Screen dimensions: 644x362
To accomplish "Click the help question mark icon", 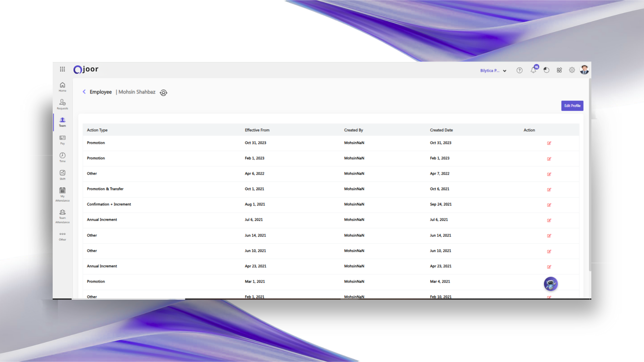I will click(519, 70).
